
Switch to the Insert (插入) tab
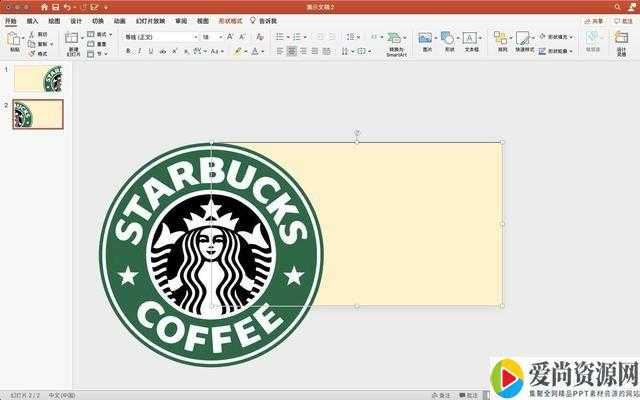pyautogui.click(x=33, y=20)
